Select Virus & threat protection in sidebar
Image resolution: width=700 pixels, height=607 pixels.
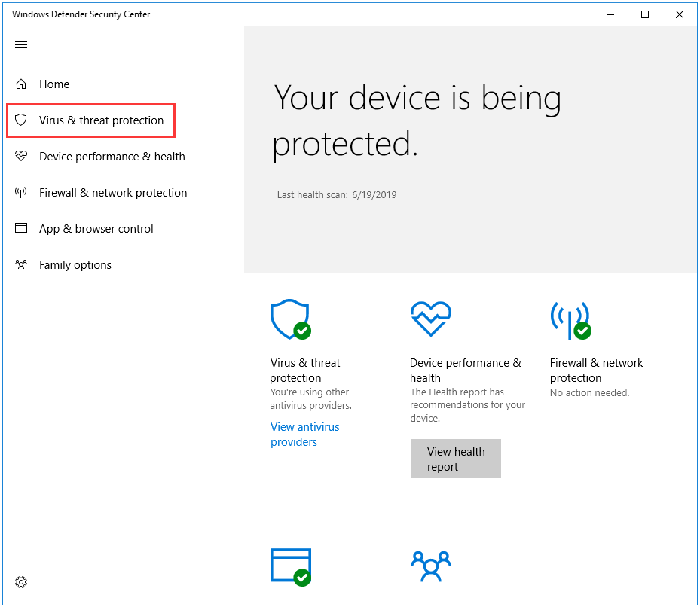pyautogui.click(x=101, y=120)
